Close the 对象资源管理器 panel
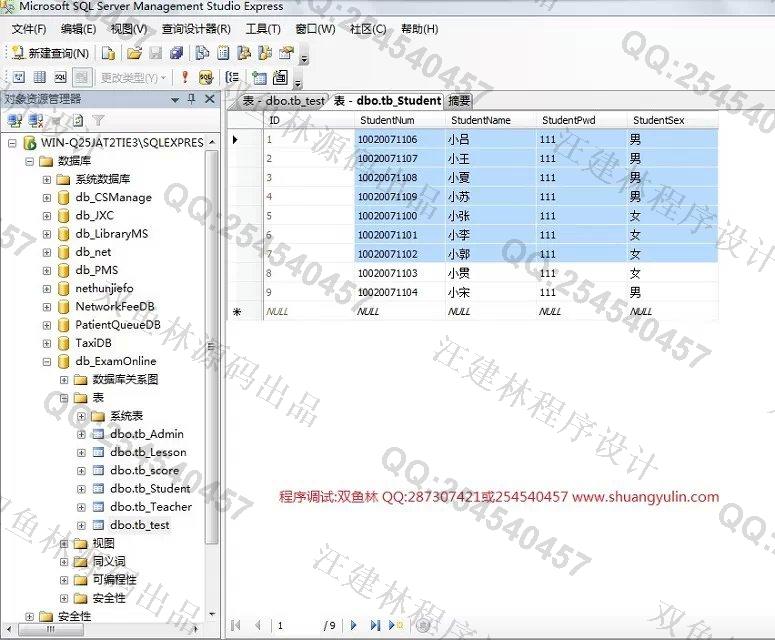 [x=210, y=99]
